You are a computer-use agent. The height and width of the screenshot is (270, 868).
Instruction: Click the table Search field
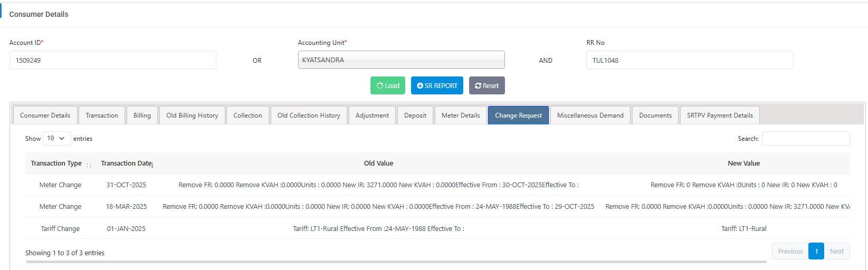806,138
